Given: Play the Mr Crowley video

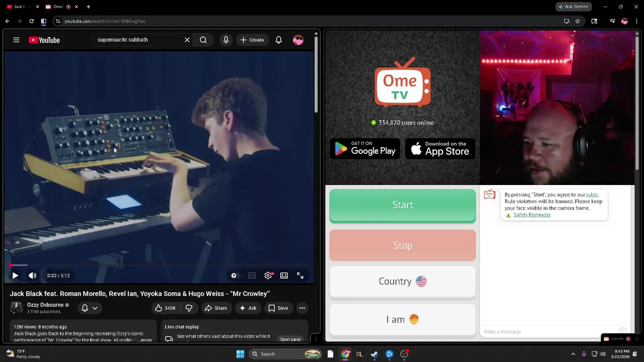Looking at the screenshot, I should pos(15,276).
